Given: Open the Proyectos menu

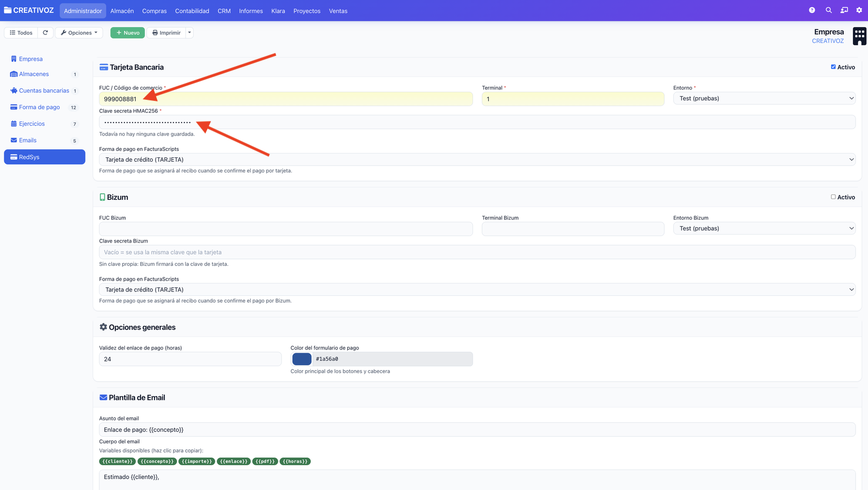Looking at the screenshot, I should pyautogui.click(x=307, y=11).
